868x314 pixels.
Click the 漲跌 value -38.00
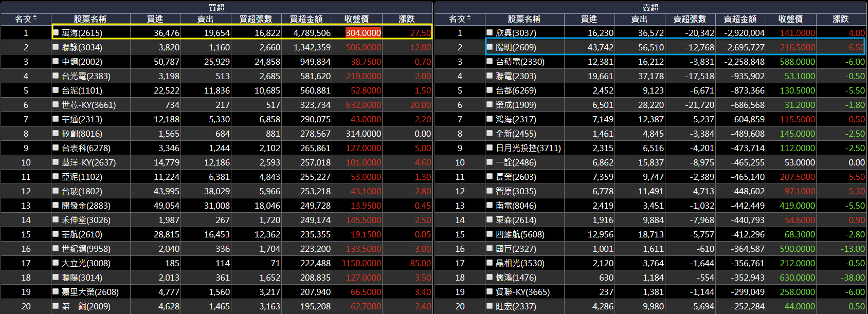point(852,278)
